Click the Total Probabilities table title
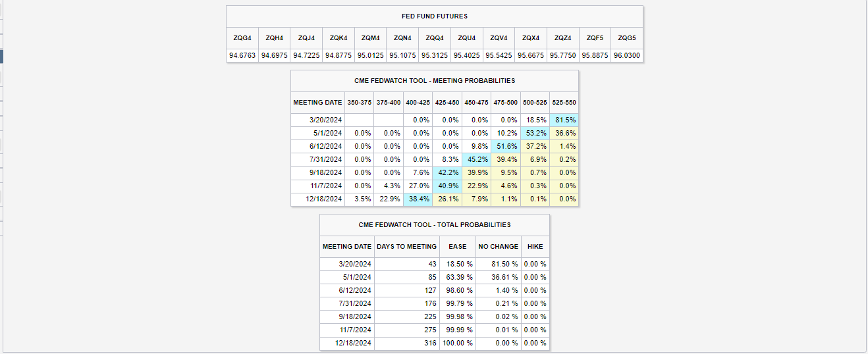The width and height of the screenshot is (868, 354). point(435,225)
